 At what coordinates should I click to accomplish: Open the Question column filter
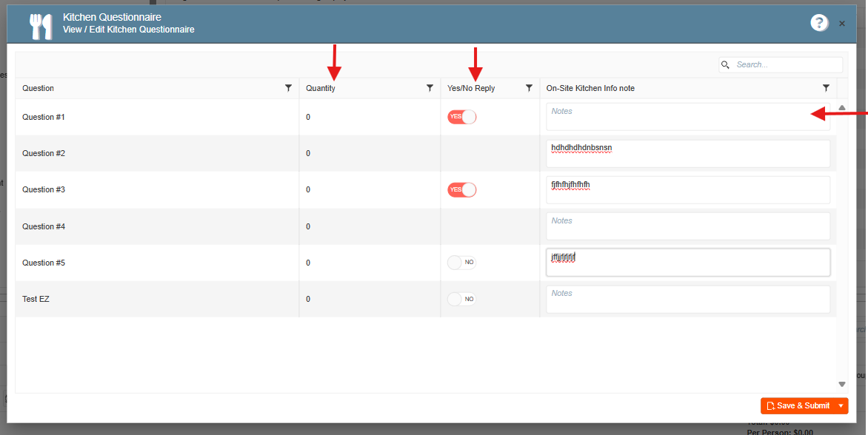pos(288,88)
